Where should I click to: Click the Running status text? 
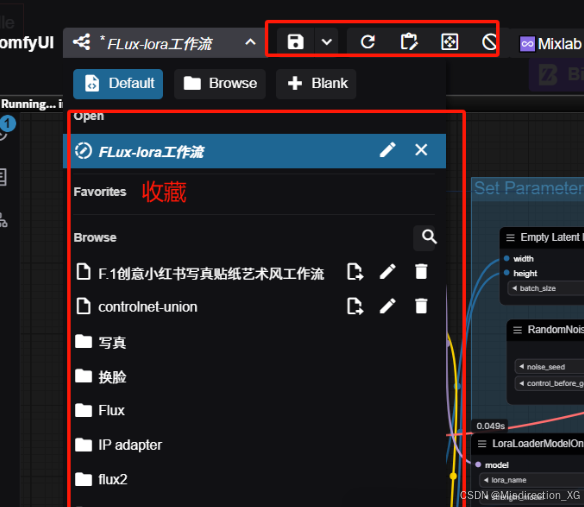[x=31, y=104]
